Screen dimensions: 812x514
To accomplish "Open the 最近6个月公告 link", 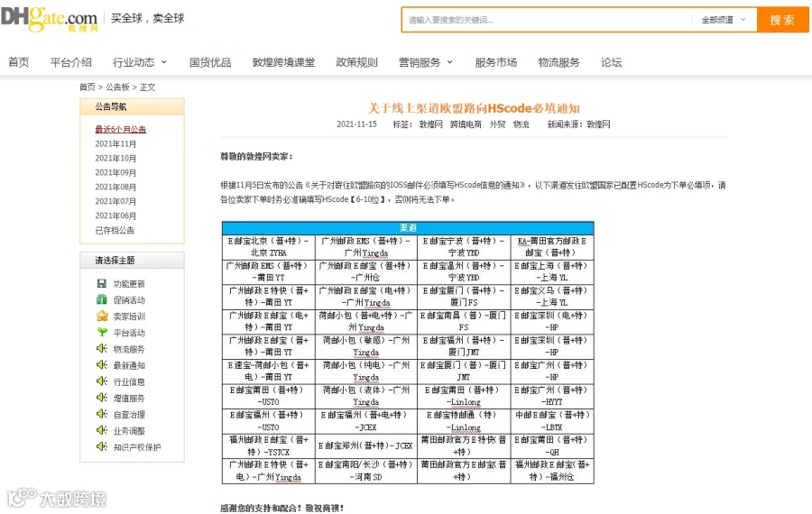I will click(121, 129).
